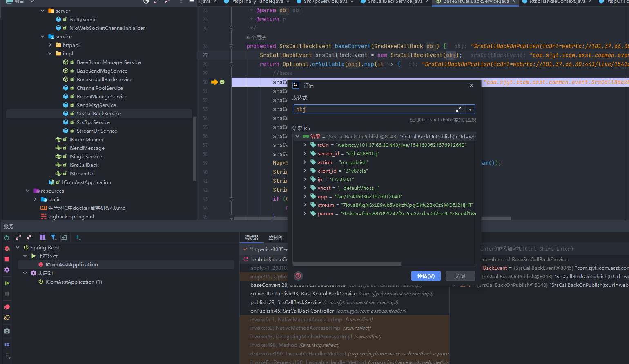Click Mute Breakpoints icon in Services sidebar

point(7,317)
